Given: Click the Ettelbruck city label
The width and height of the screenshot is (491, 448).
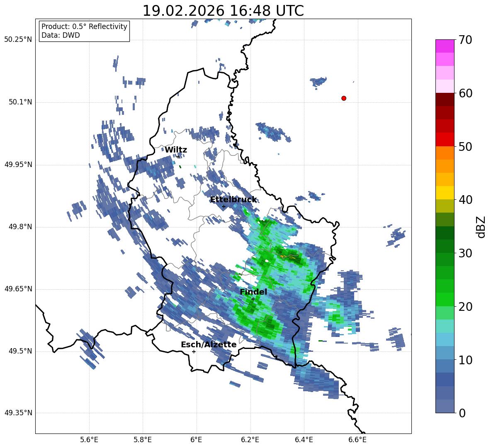Looking at the screenshot, I should tap(233, 200).
